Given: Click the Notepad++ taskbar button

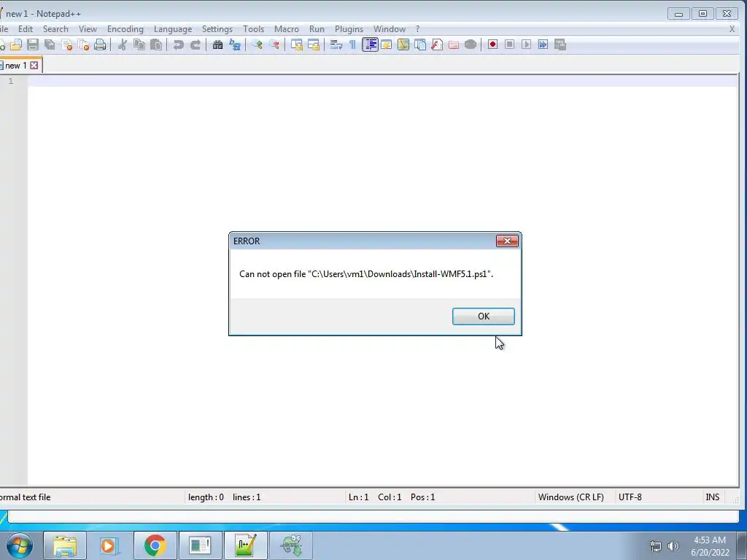Looking at the screenshot, I should 246,545.
